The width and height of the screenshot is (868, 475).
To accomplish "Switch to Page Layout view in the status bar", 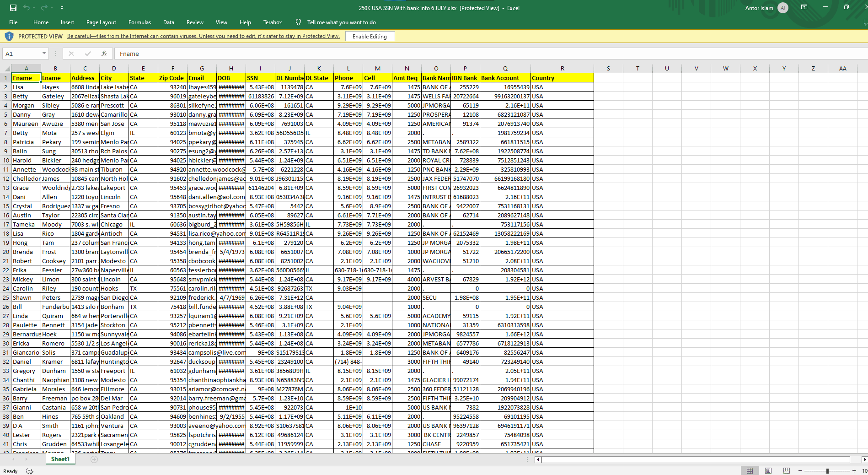I will coord(768,471).
